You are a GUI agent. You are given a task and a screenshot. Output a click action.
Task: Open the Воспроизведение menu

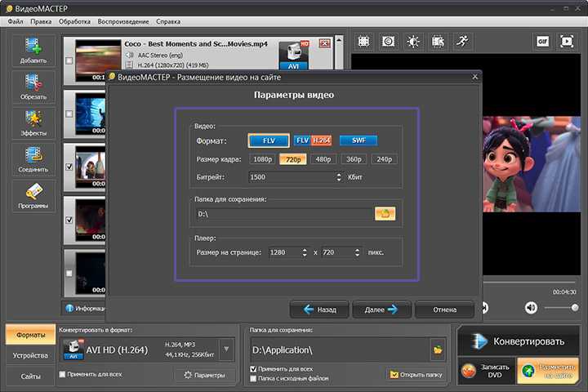point(123,22)
